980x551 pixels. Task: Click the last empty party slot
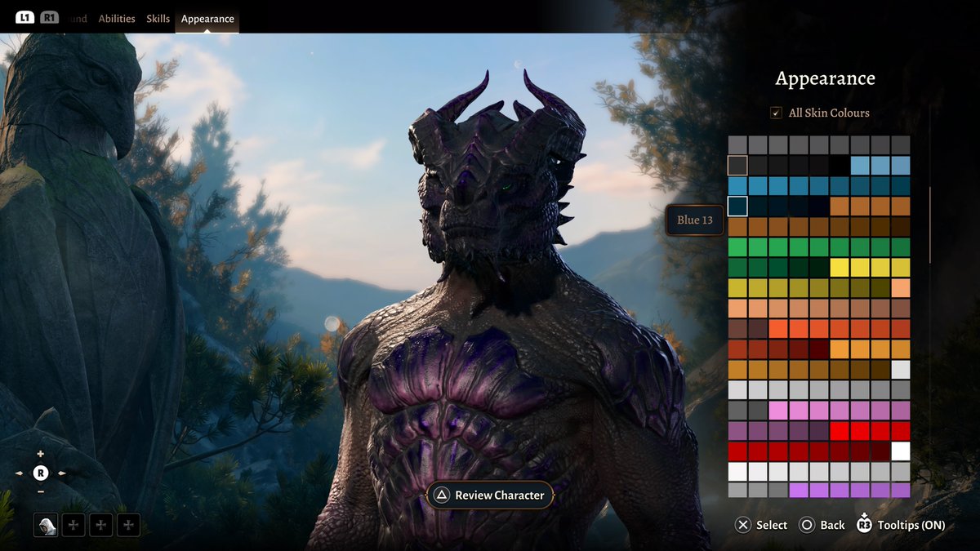(x=128, y=525)
